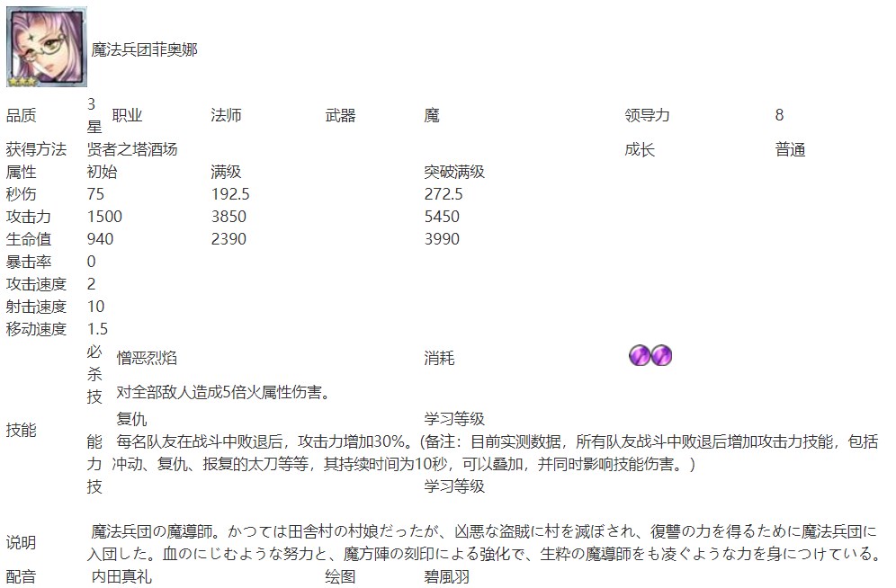Image resolution: width=896 pixels, height=588 pixels.
Task: Click the 初始 column header
Action: coord(103,172)
